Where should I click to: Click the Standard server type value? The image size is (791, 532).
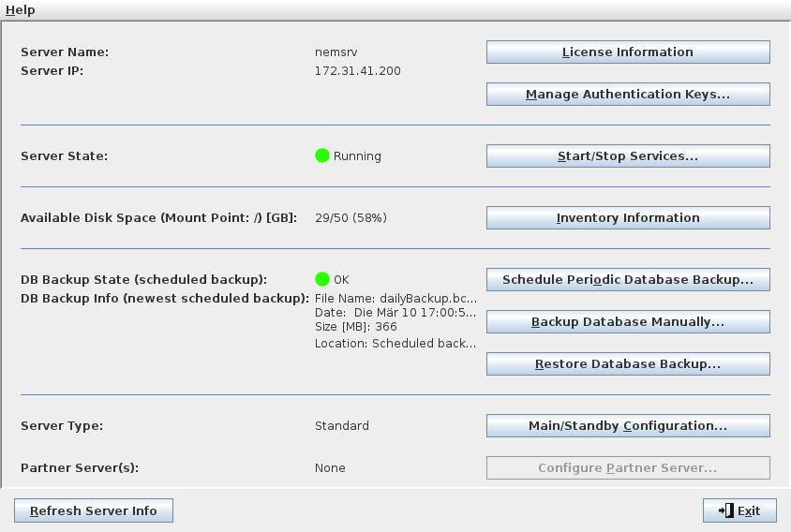coord(341,426)
